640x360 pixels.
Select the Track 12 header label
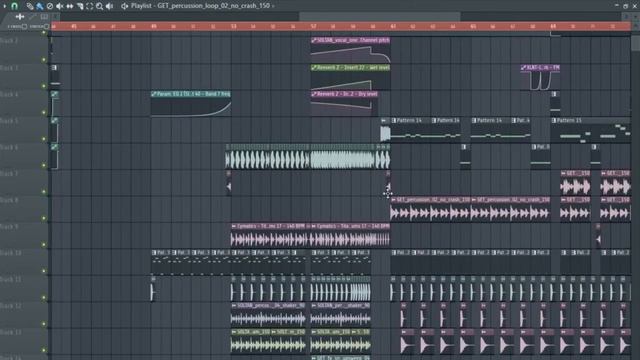click(11, 306)
